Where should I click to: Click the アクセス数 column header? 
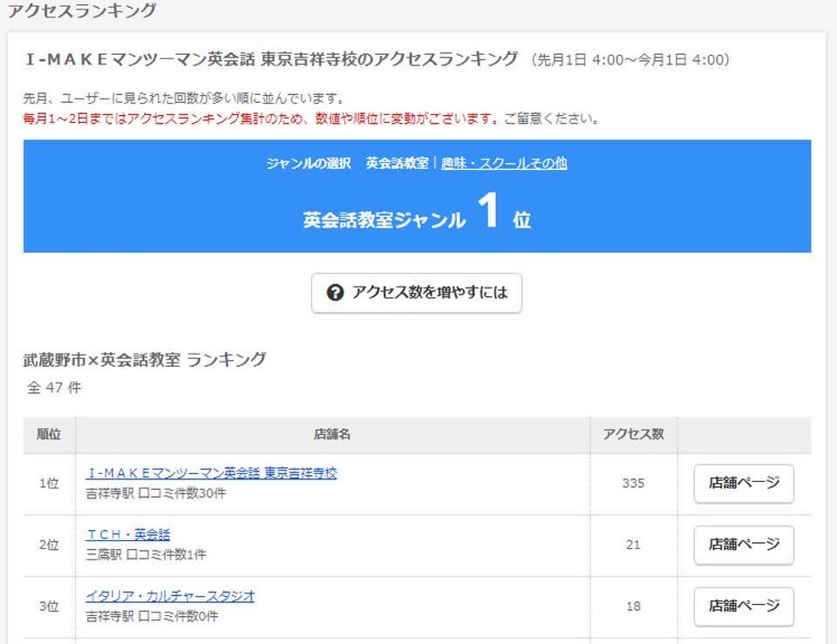633,434
